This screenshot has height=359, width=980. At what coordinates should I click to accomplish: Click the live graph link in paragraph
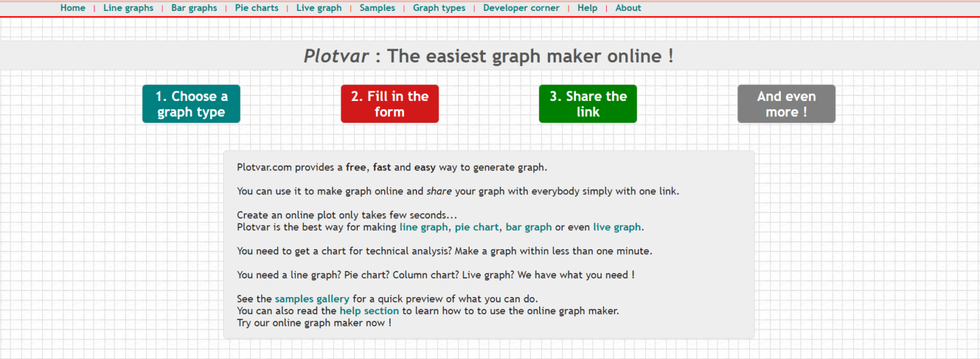(x=616, y=227)
